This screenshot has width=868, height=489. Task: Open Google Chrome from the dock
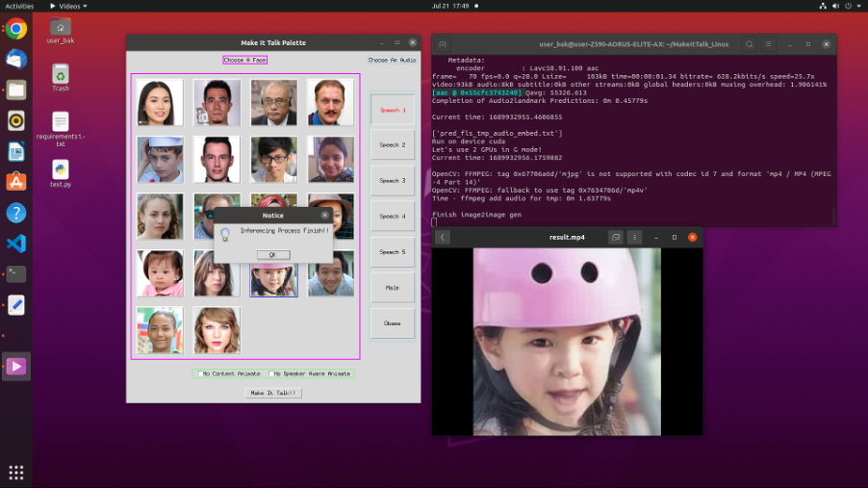click(16, 29)
